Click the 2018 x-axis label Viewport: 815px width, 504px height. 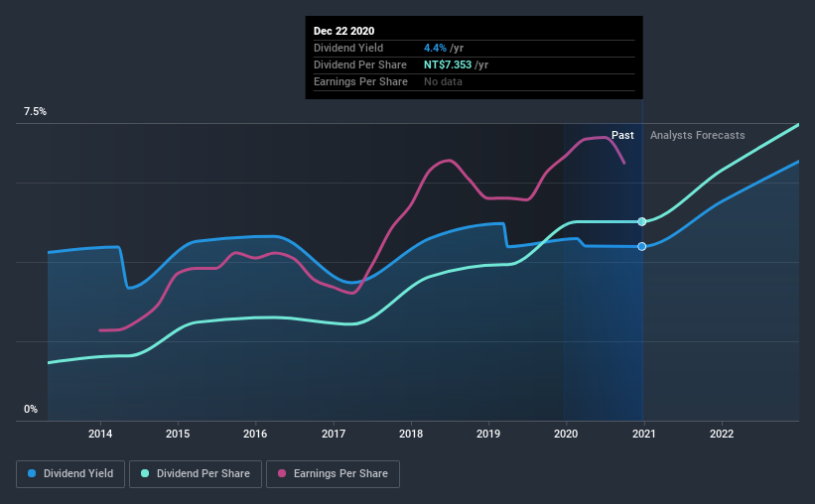[411, 434]
